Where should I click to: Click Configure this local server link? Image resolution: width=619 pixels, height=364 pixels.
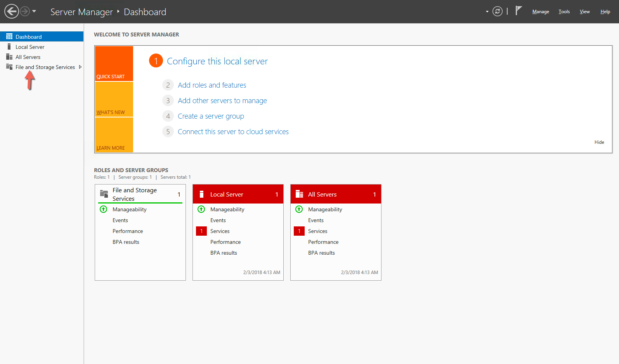[x=217, y=61]
